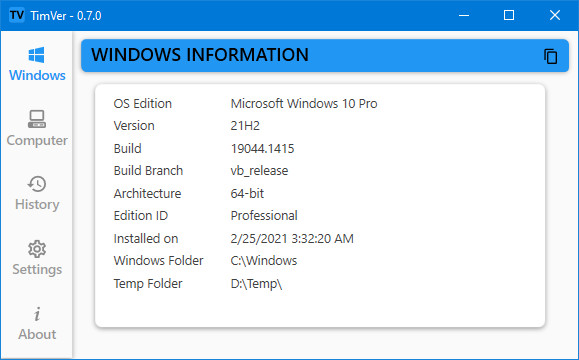The width and height of the screenshot is (579, 360).
Task: Click the Temp Folder path D:\Temp\
Action: click(x=256, y=284)
